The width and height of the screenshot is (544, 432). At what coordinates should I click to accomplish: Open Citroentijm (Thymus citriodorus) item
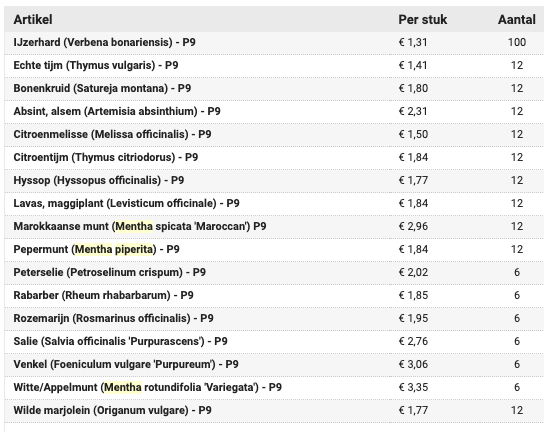click(x=106, y=157)
